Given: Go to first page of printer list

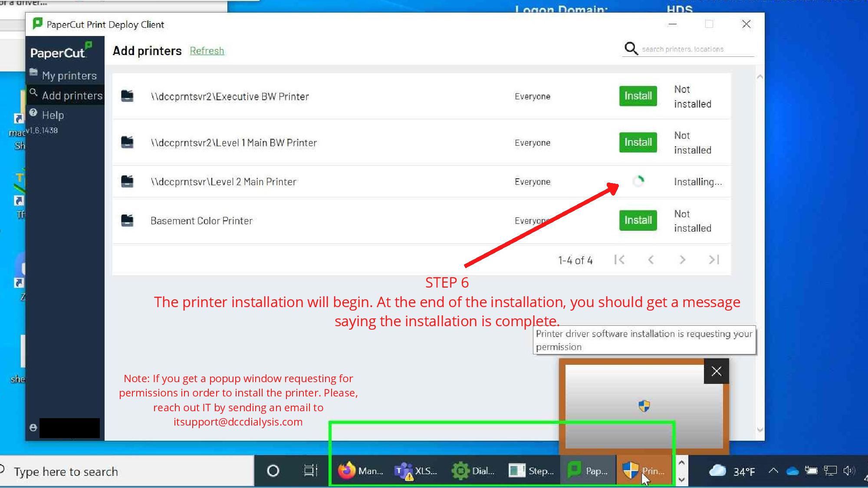Looking at the screenshot, I should [619, 260].
